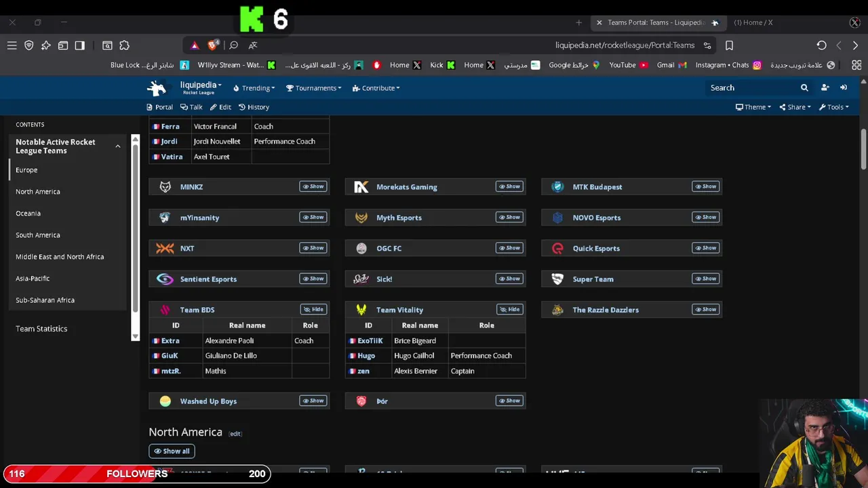
Task: Show the Morekats Gaming roster
Action: tap(509, 186)
